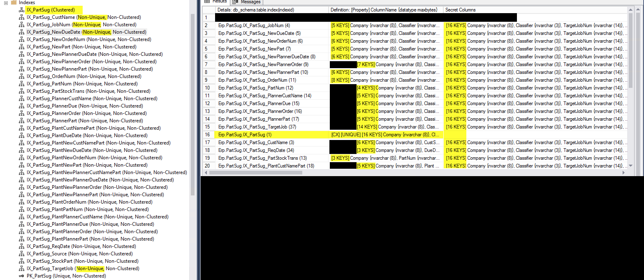The height and width of the screenshot is (280, 644).
Task: Switch to the Messages tab
Action: (x=247, y=2)
